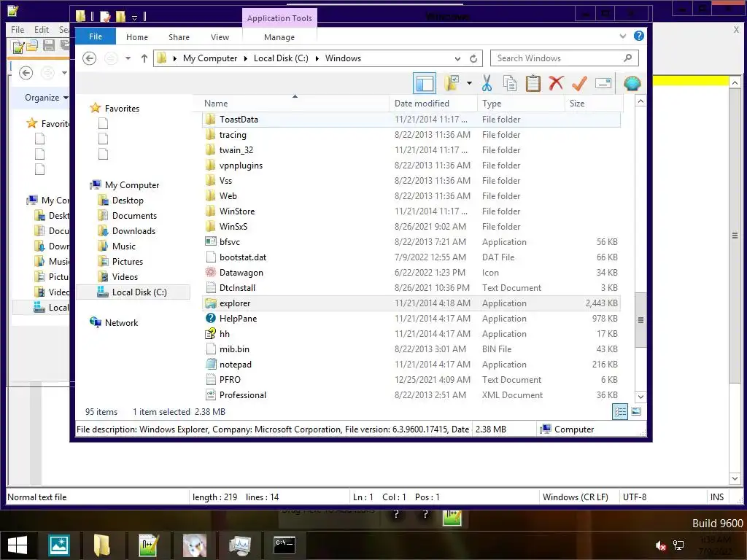The width and height of the screenshot is (747, 560).
Task: Click the file list scroll-down arrow
Action: [640, 397]
